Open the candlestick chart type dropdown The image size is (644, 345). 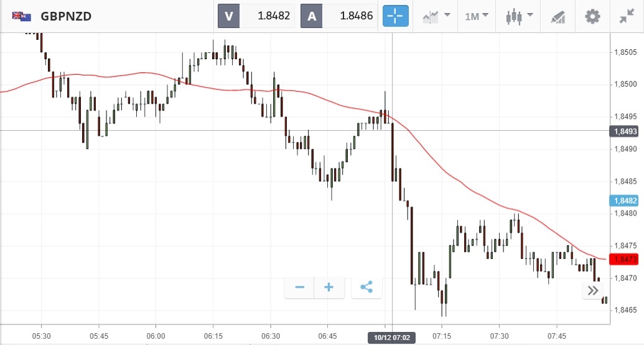(520, 16)
